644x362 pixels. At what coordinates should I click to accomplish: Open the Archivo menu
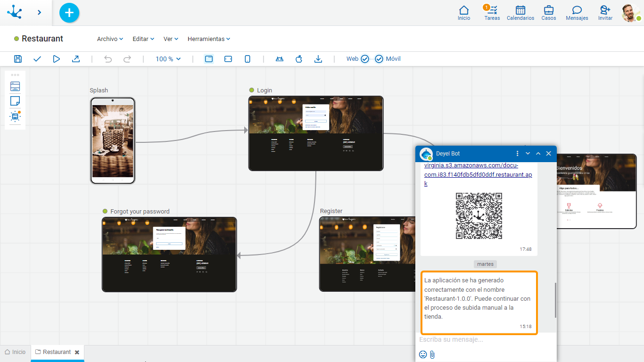point(110,39)
